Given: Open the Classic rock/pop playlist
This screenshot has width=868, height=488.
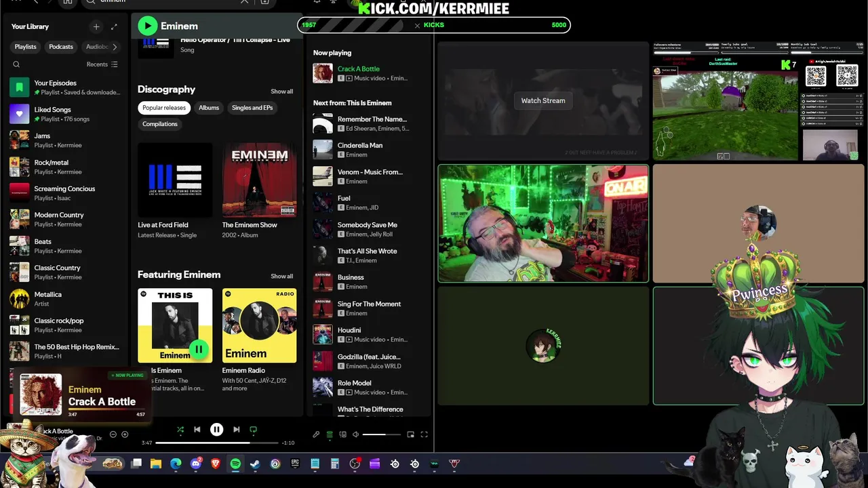Looking at the screenshot, I should point(66,325).
